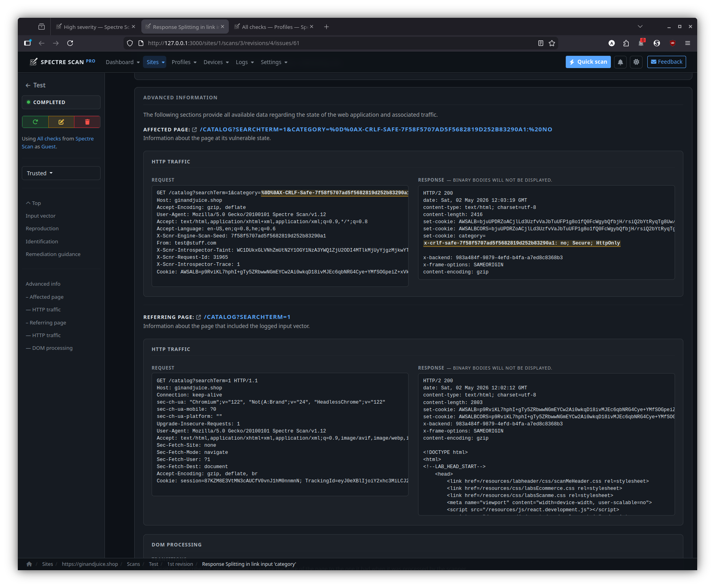Jump to Referring page sidebar link
This screenshot has height=588, width=715.
tap(46, 322)
